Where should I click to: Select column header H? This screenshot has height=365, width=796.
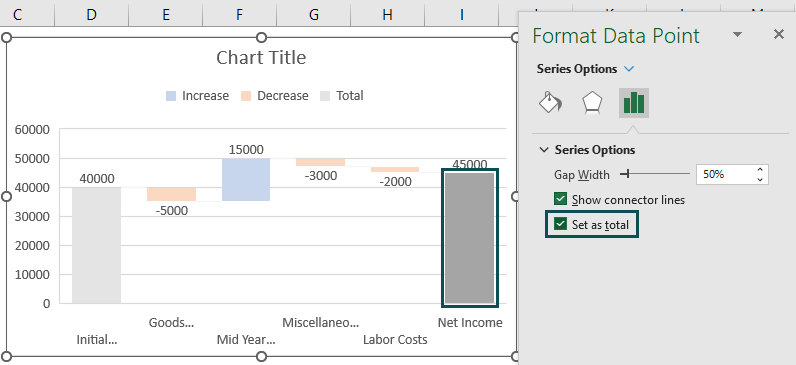pyautogui.click(x=387, y=15)
